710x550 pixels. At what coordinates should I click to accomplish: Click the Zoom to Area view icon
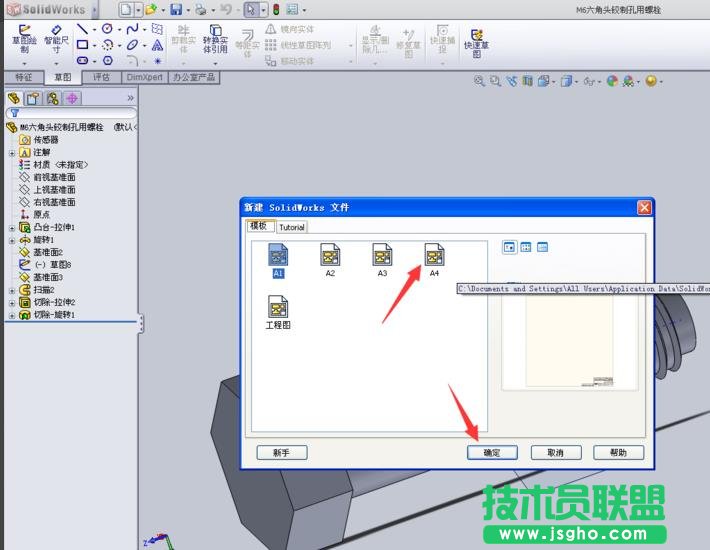tap(495, 81)
